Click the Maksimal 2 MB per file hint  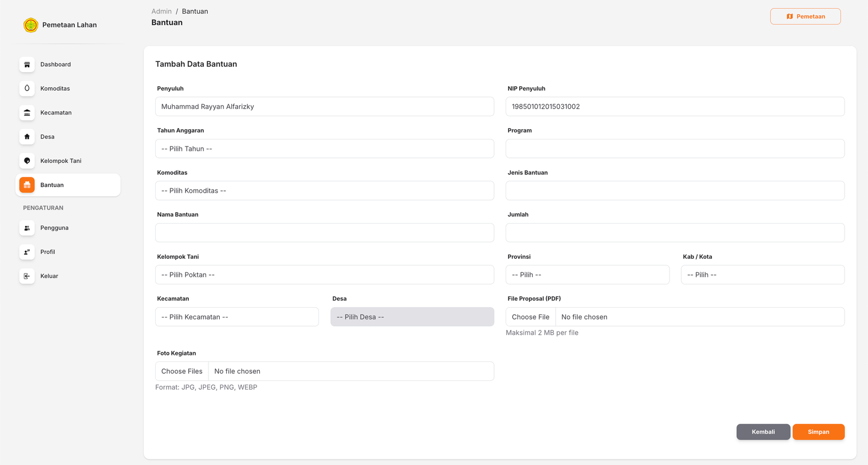point(542,333)
